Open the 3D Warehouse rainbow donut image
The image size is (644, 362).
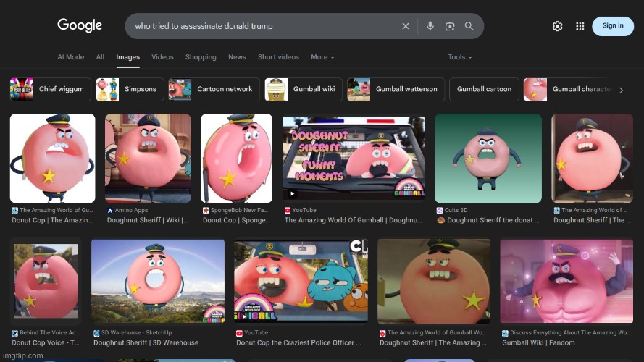pos(158,281)
